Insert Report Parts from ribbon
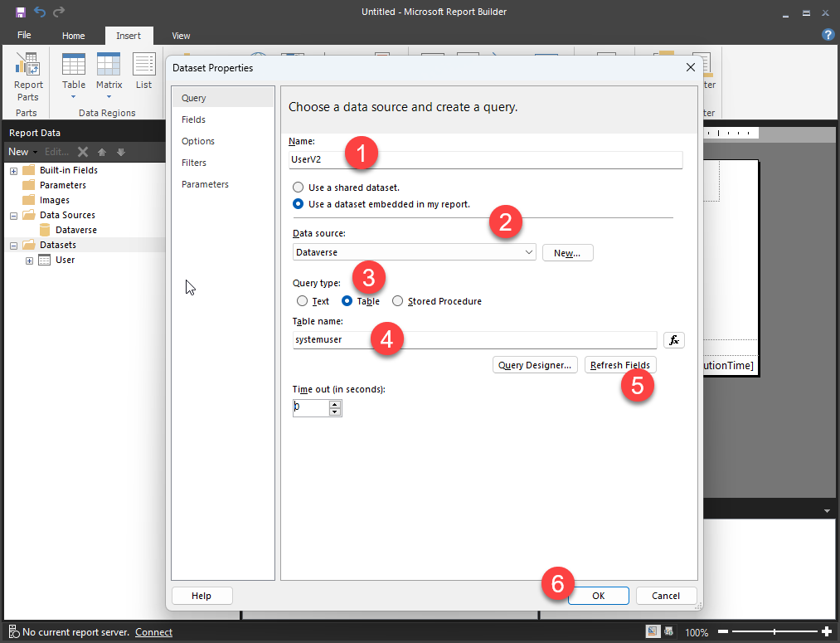 coord(28,77)
